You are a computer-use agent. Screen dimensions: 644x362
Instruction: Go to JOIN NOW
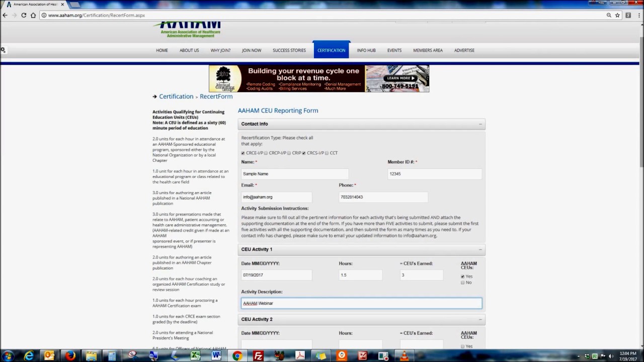coord(252,50)
